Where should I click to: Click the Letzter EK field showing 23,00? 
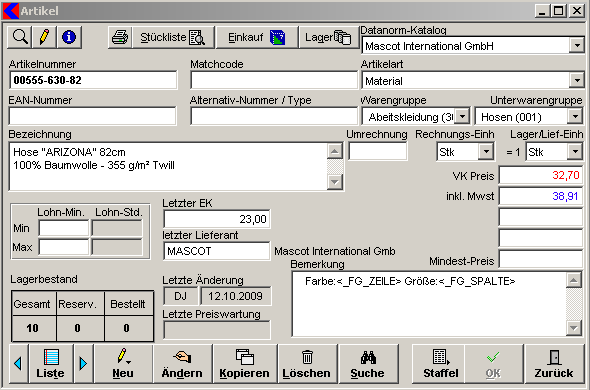coord(217,219)
